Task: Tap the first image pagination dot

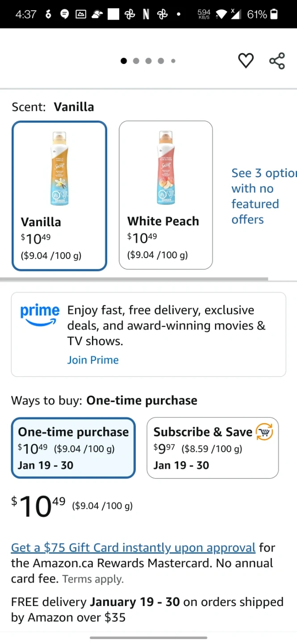Action: pos(124,61)
